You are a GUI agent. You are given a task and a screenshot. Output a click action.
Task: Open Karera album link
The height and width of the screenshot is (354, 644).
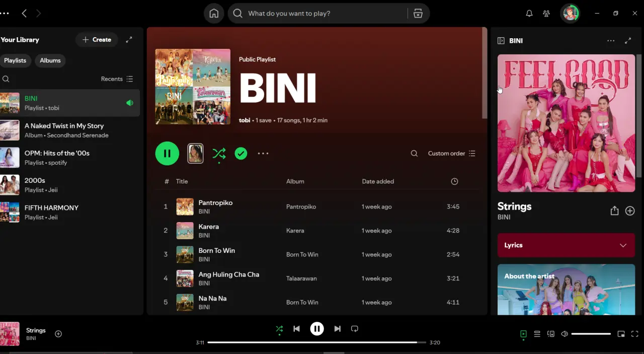pyautogui.click(x=295, y=231)
